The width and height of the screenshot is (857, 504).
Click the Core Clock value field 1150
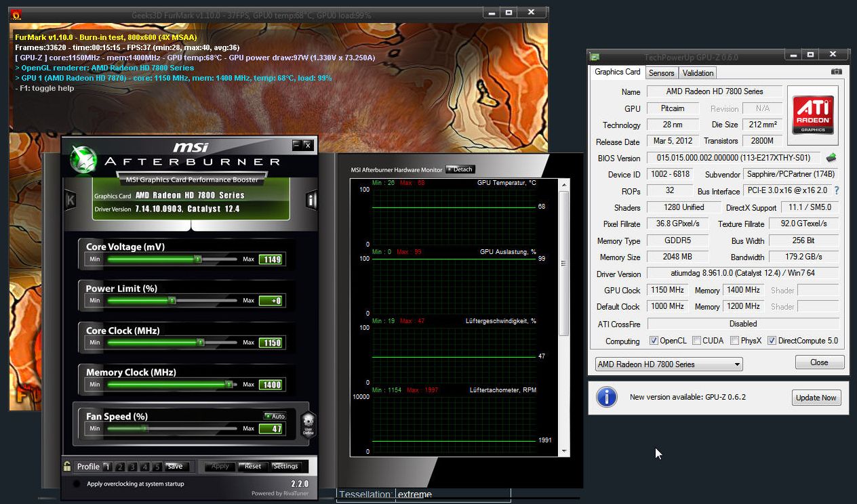(271, 343)
